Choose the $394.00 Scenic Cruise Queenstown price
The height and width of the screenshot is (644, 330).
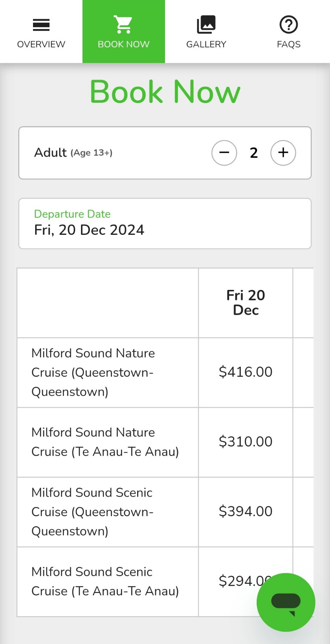[x=246, y=512]
